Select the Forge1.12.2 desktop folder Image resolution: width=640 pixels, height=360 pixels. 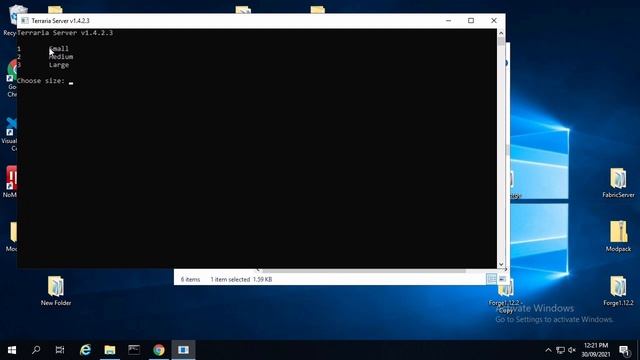point(618,291)
